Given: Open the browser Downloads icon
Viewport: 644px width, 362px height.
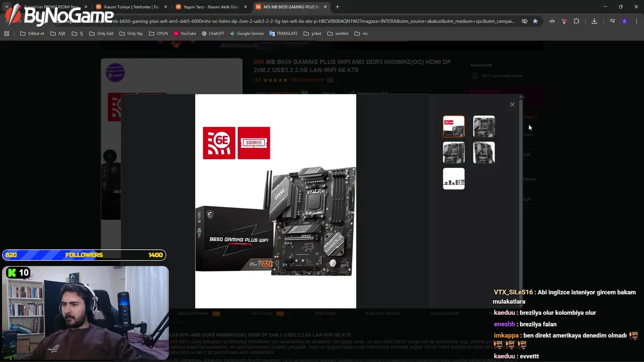Looking at the screenshot, I should 594,21.
